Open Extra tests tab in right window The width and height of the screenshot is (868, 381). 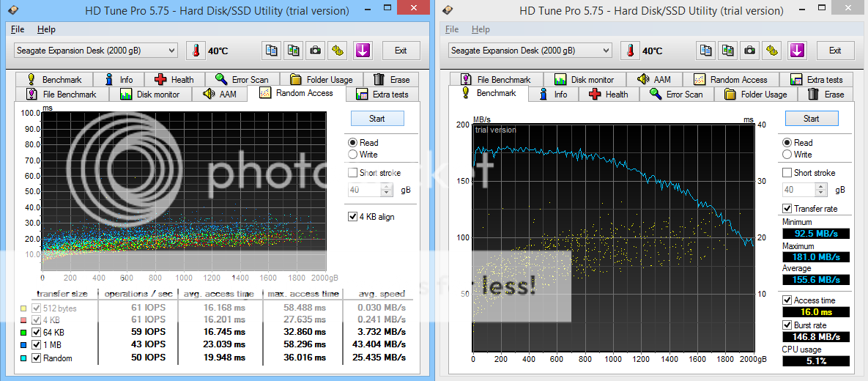[817, 80]
